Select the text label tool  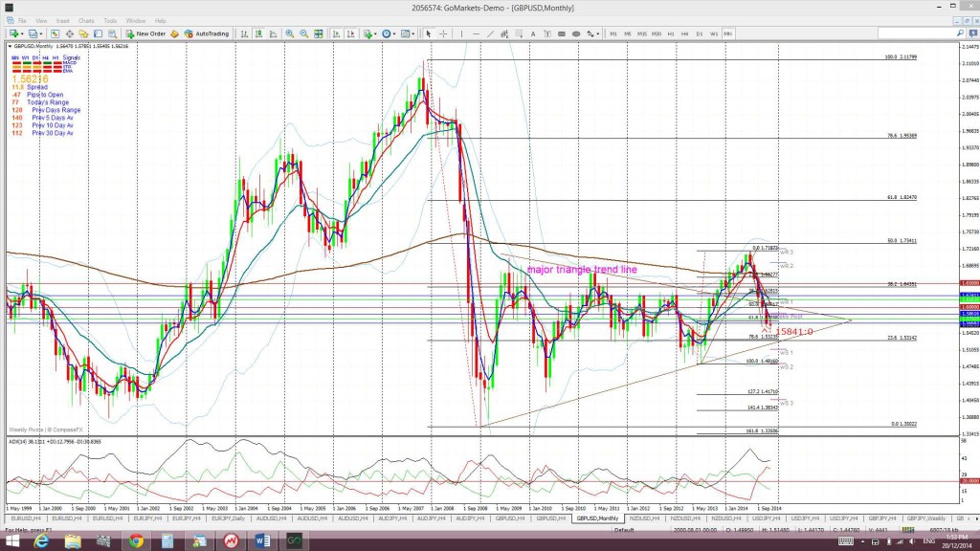(x=547, y=33)
